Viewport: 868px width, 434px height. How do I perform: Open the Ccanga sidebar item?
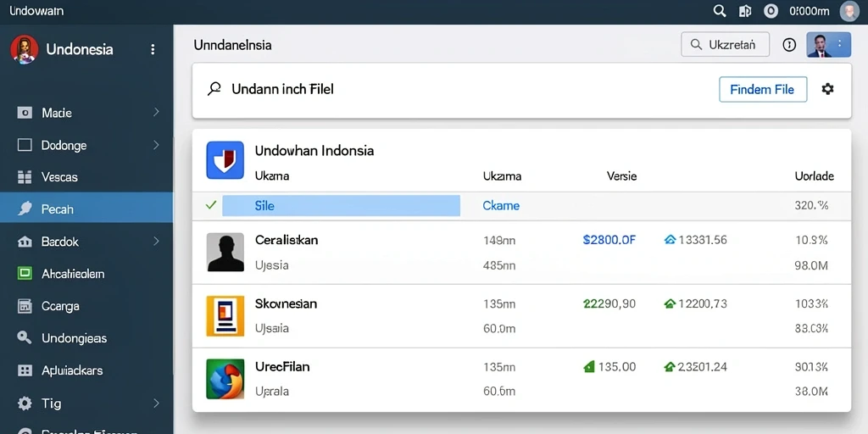point(86,305)
